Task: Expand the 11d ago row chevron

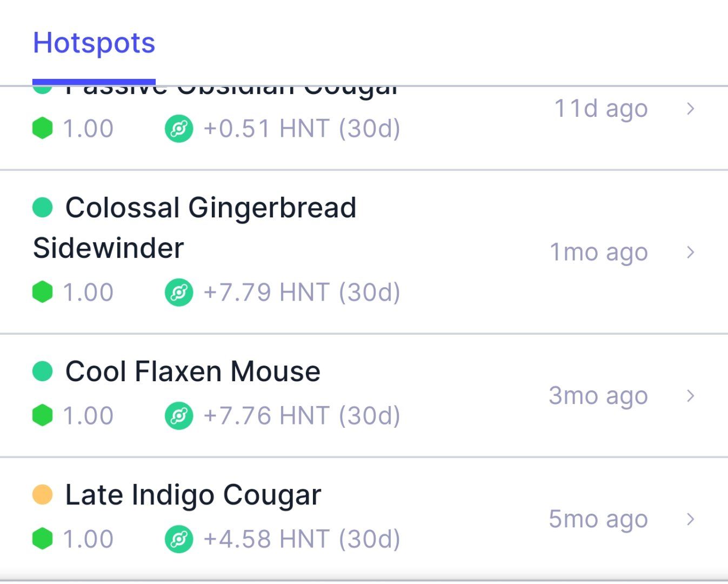Action: [x=690, y=109]
